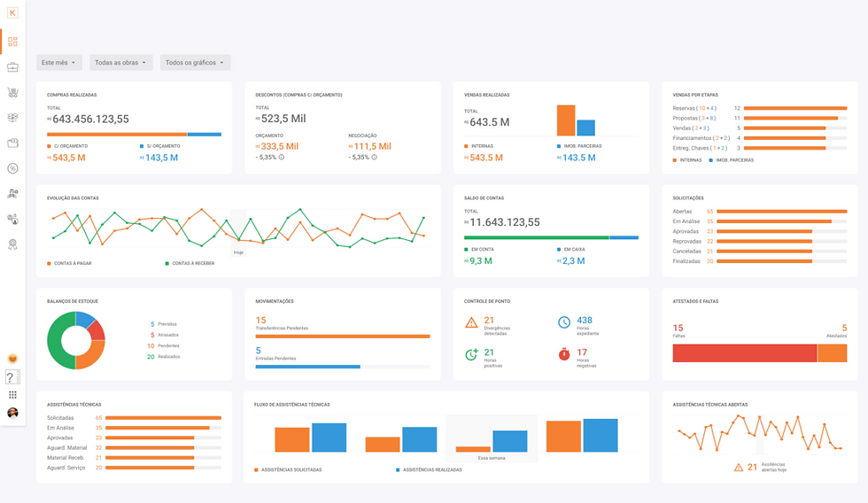Open the help question mark icon
This screenshot has height=503, width=868.
pyautogui.click(x=11, y=377)
